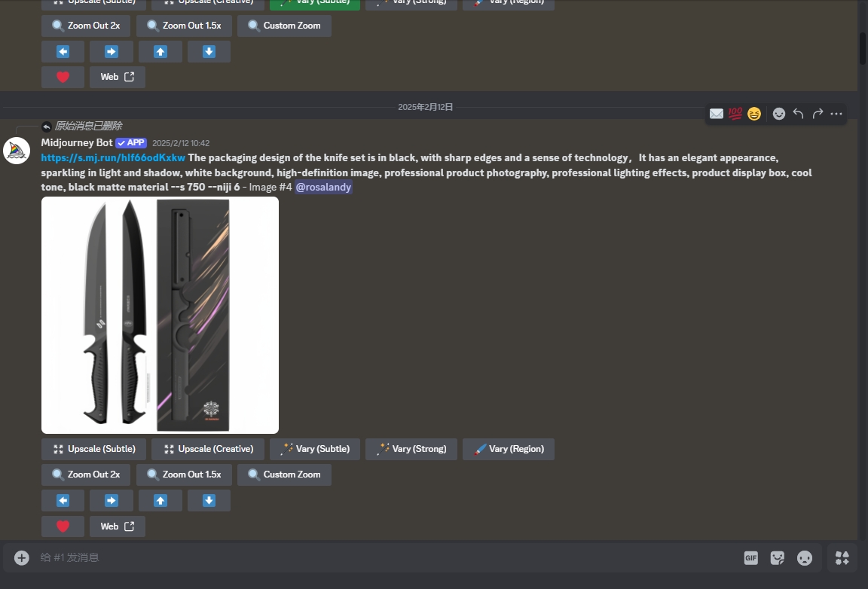
Task: Reply using the reply arrow icon
Action: pyautogui.click(x=798, y=113)
